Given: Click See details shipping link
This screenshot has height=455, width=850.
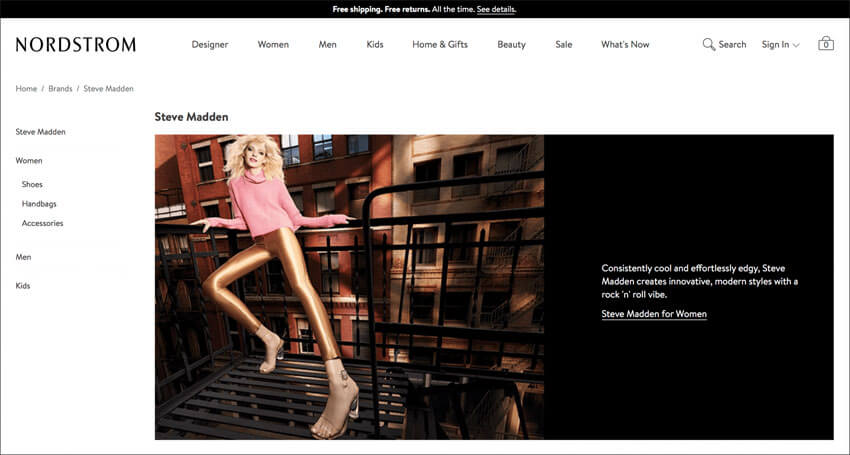Looking at the screenshot, I should tap(497, 9).
